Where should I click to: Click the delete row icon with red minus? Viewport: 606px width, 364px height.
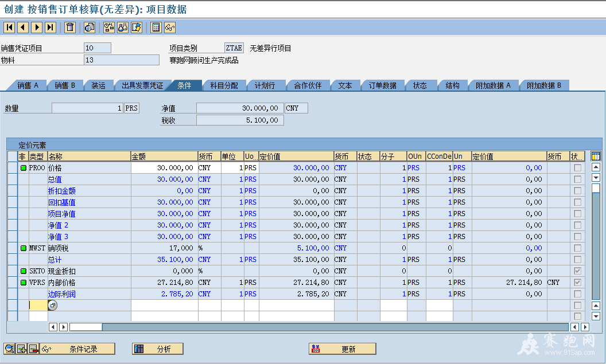point(34,349)
